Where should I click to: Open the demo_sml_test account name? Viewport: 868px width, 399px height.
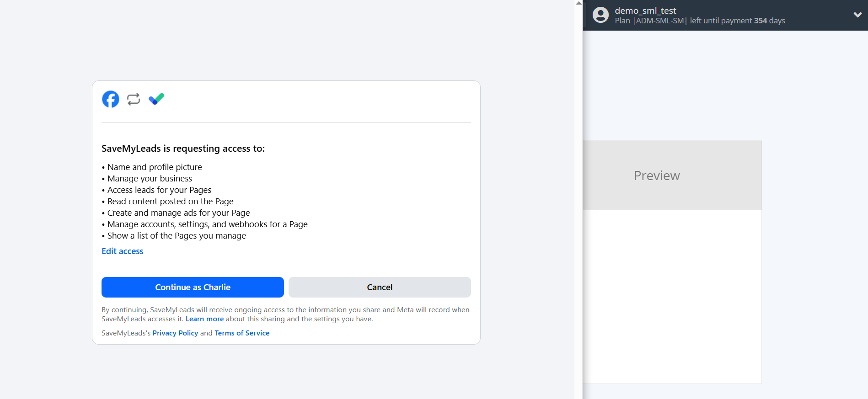pyautogui.click(x=645, y=11)
